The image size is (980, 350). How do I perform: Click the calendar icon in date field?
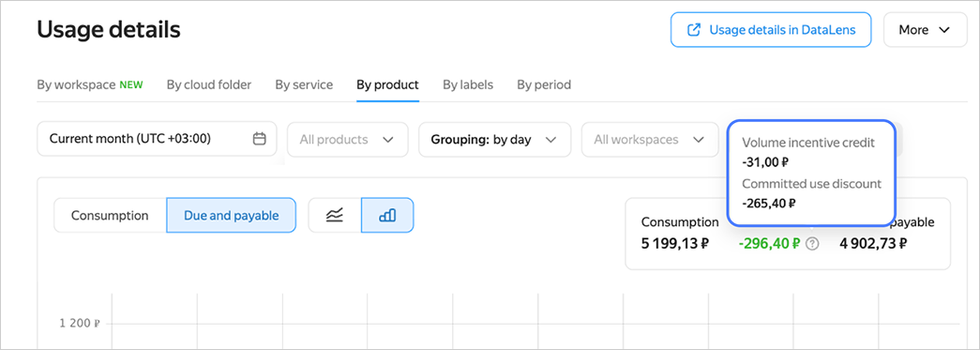pos(260,139)
